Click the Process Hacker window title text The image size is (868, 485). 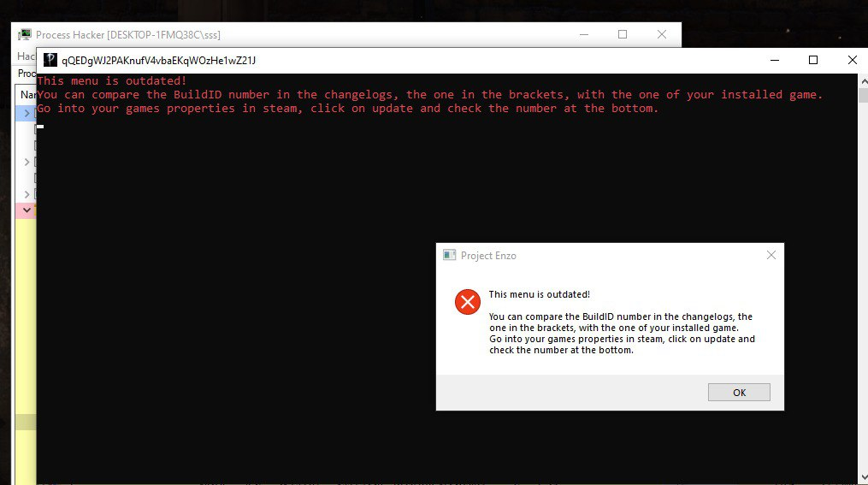(128, 35)
